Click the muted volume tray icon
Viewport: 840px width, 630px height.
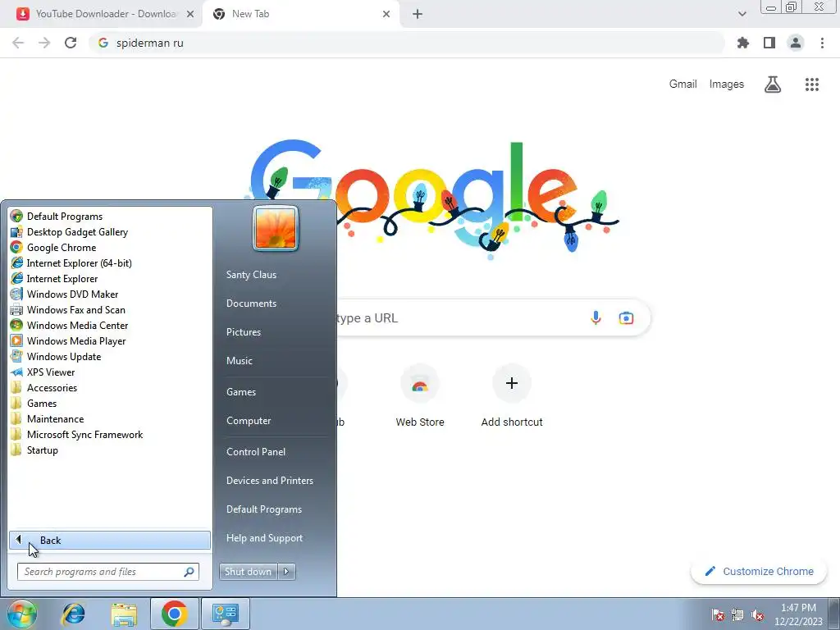pos(757,614)
